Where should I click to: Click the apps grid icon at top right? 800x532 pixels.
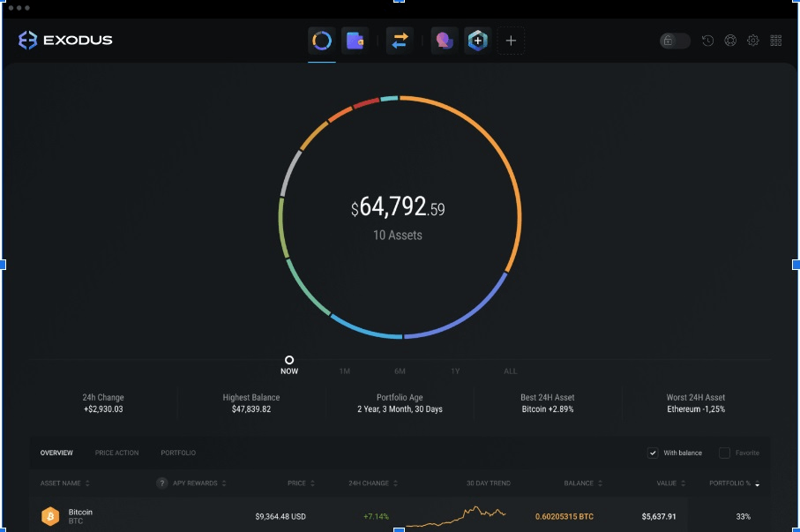click(x=775, y=40)
